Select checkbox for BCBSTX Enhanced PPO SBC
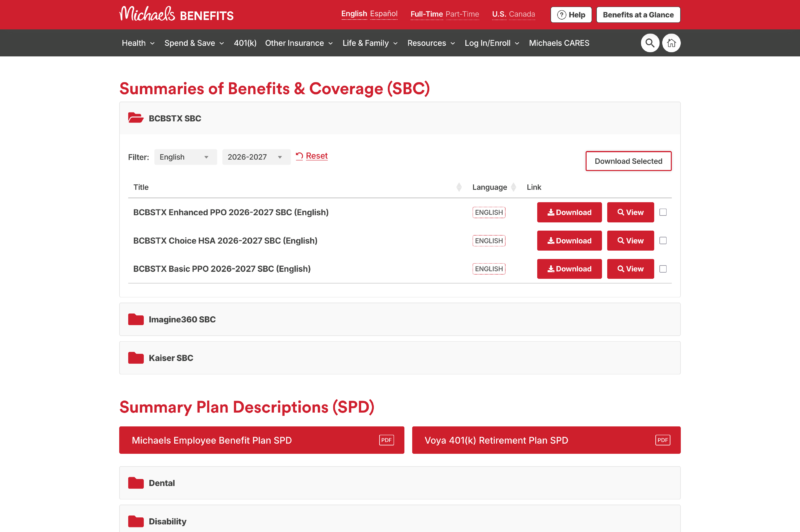800x532 pixels. [663, 212]
